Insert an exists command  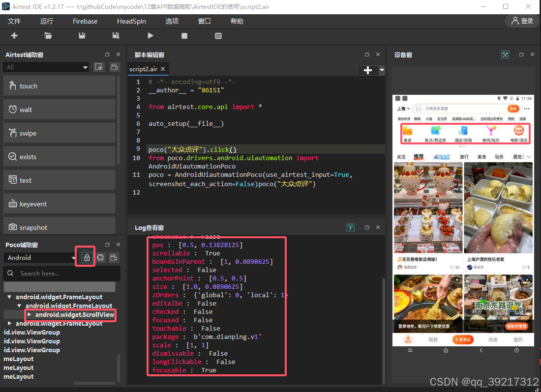pos(60,157)
